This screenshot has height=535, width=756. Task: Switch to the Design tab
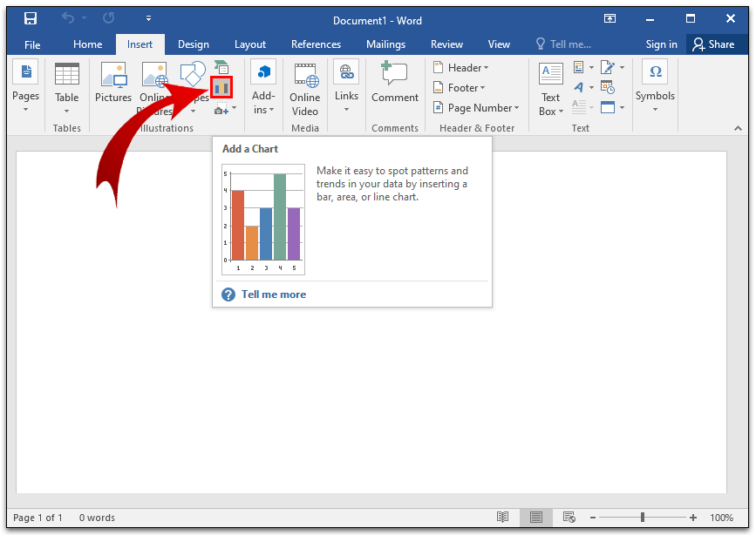(194, 44)
